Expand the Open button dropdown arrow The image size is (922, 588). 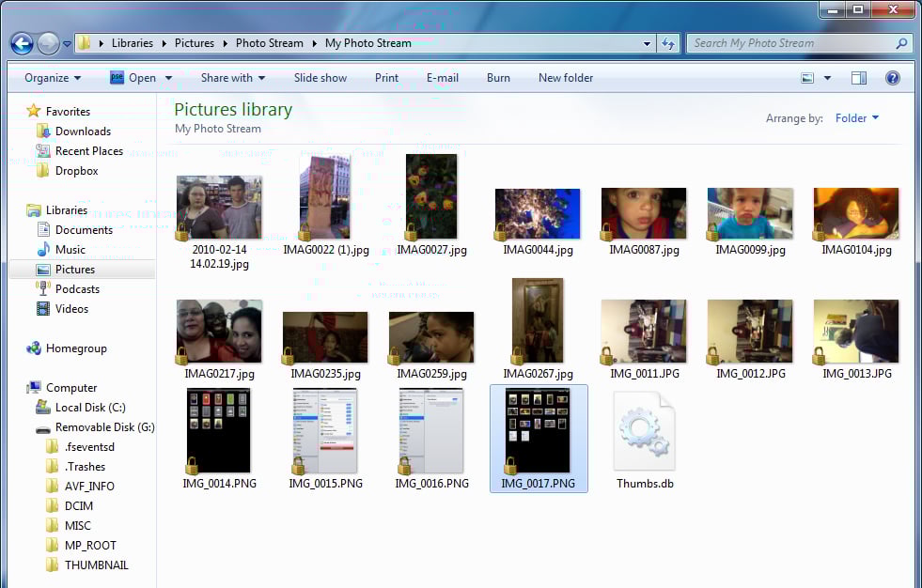169,78
